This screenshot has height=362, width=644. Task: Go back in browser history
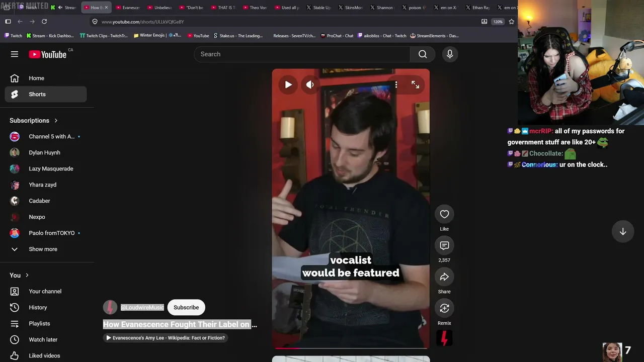click(x=20, y=22)
